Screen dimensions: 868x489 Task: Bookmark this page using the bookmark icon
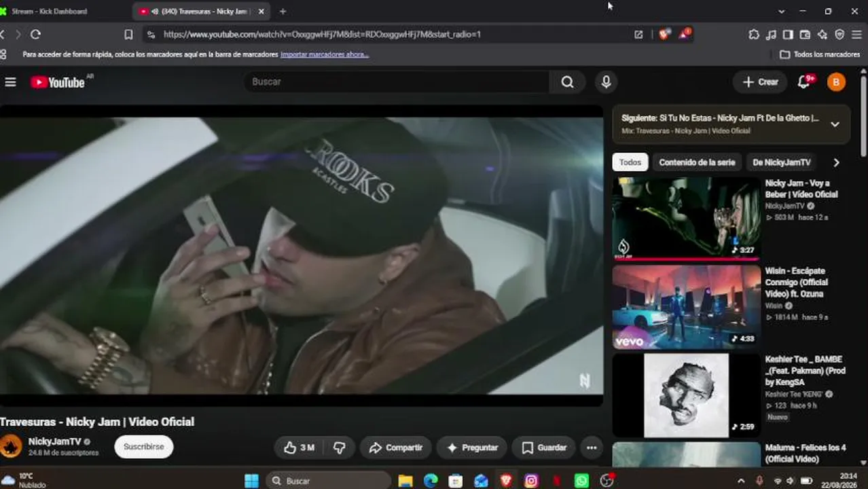[128, 34]
